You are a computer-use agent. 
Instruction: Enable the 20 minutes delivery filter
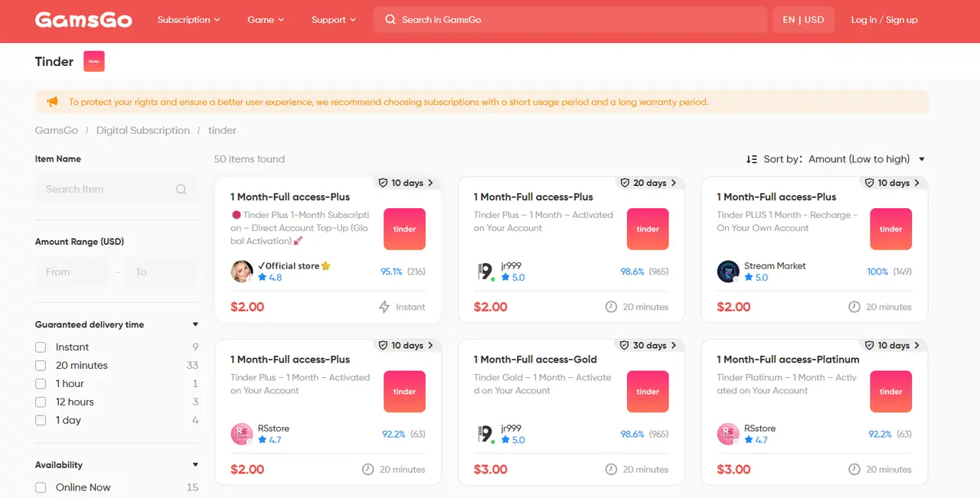pos(41,366)
